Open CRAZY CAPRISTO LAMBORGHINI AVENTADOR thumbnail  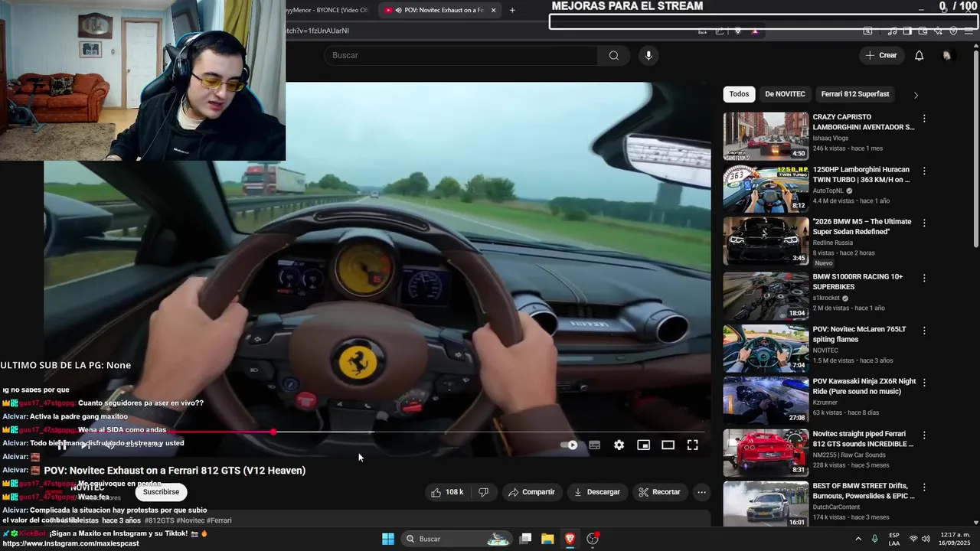766,136
